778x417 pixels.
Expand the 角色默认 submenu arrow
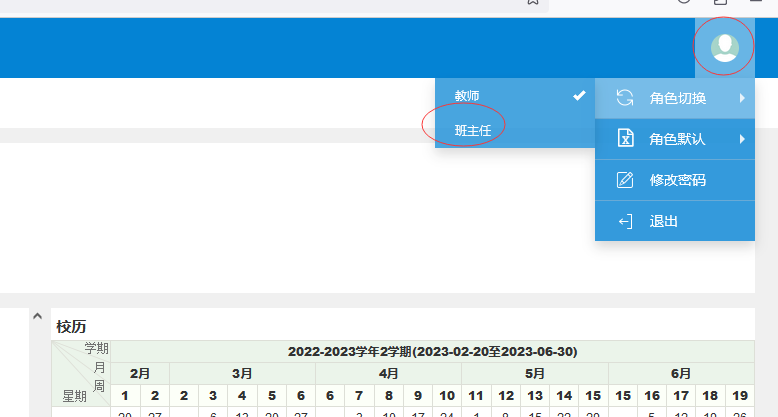coord(742,139)
